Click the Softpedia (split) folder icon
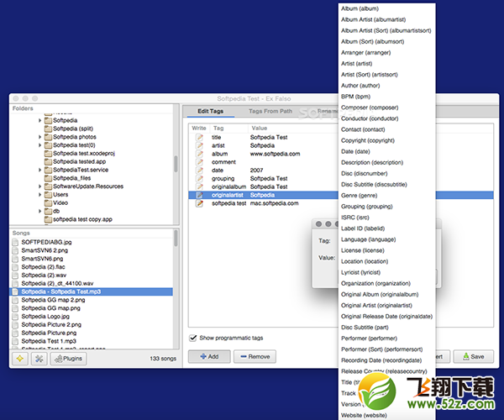 [48, 129]
